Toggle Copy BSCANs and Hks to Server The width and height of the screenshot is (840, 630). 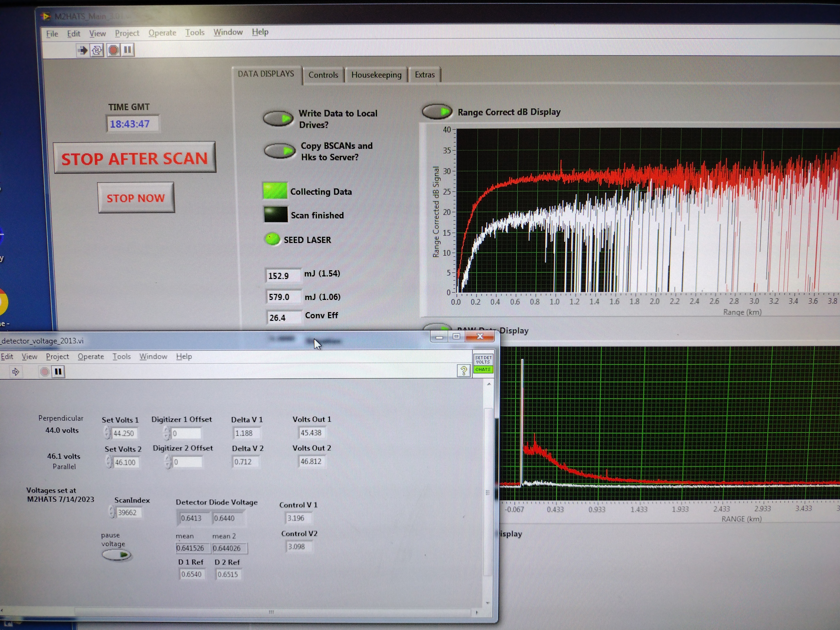[280, 151]
